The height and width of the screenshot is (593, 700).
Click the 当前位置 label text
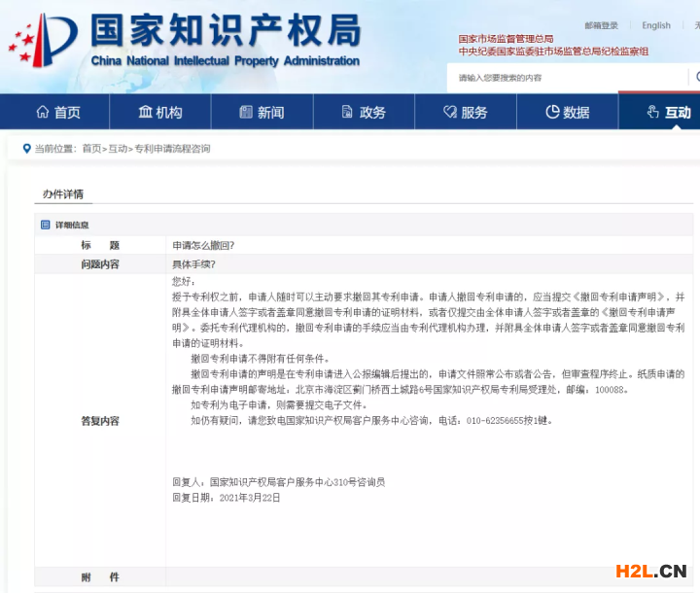pyautogui.click(x=55, y=149)
